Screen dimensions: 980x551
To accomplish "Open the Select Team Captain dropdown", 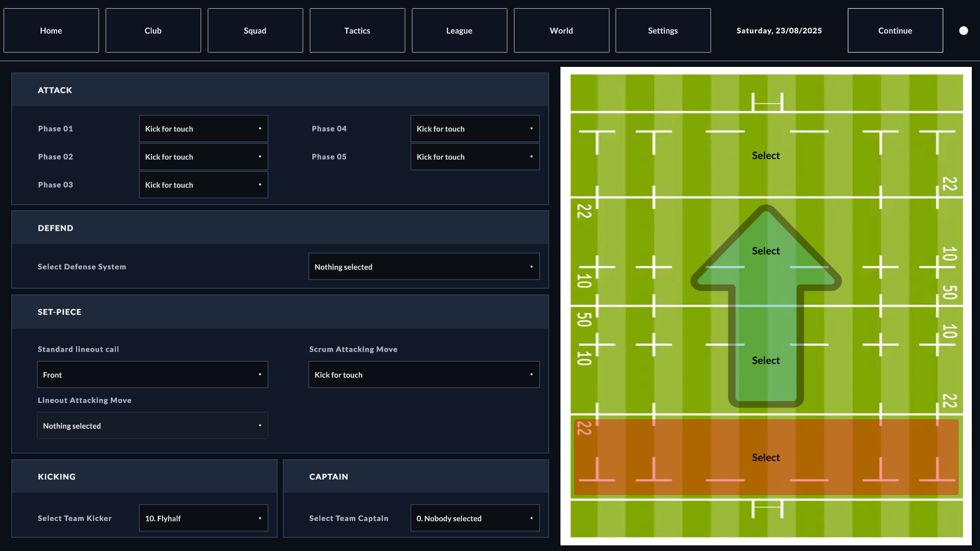I will click(474, 518).
